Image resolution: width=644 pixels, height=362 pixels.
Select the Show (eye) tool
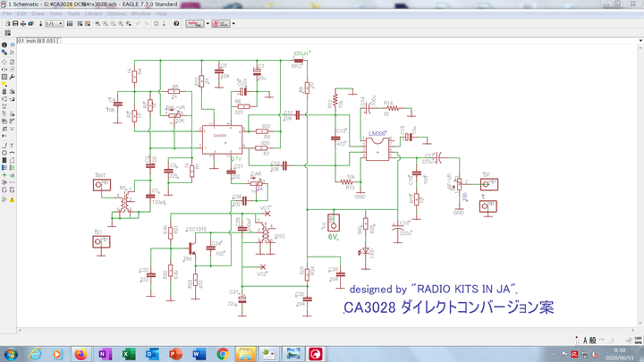(x=13, y=45)
